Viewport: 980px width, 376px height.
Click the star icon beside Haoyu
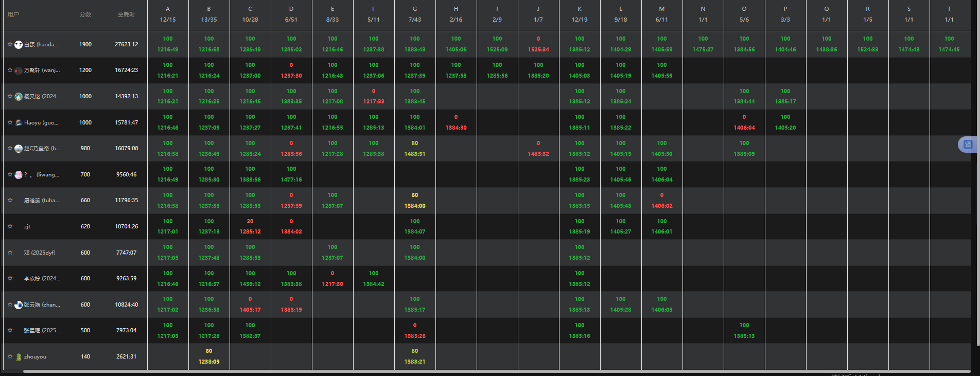coord(10,122)
